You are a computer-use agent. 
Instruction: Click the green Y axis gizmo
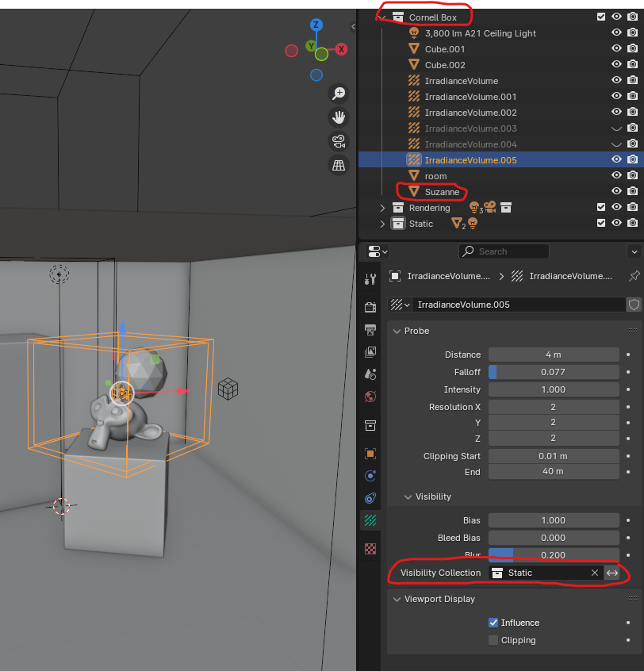click(311, 46)
